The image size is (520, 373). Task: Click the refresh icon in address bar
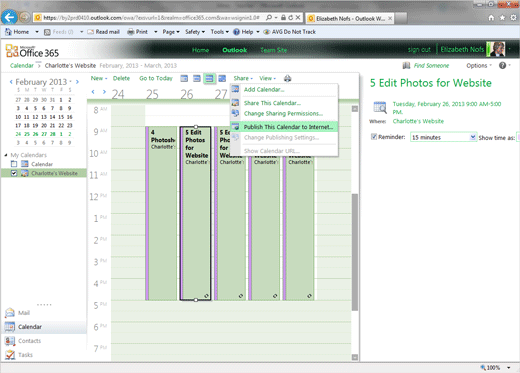pyautogui.click(x=290, y=18)
